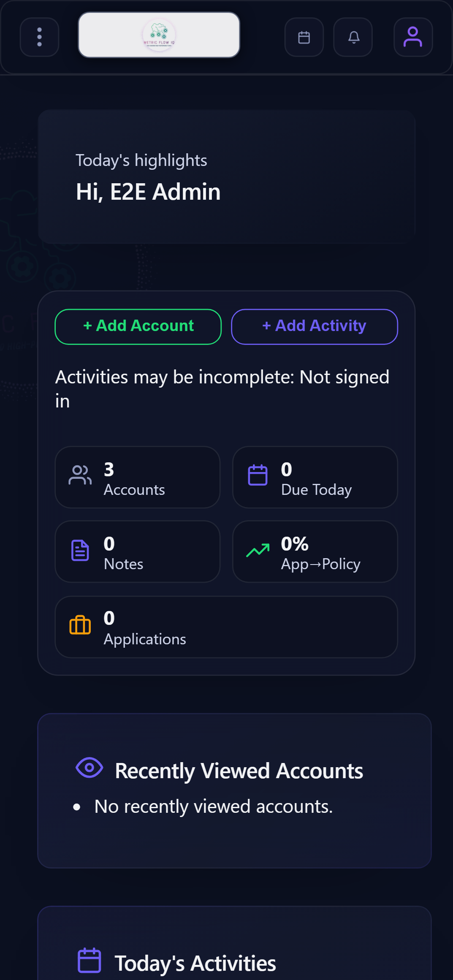
Task: Open the Due Today stat card
Action: coord(315,477)
